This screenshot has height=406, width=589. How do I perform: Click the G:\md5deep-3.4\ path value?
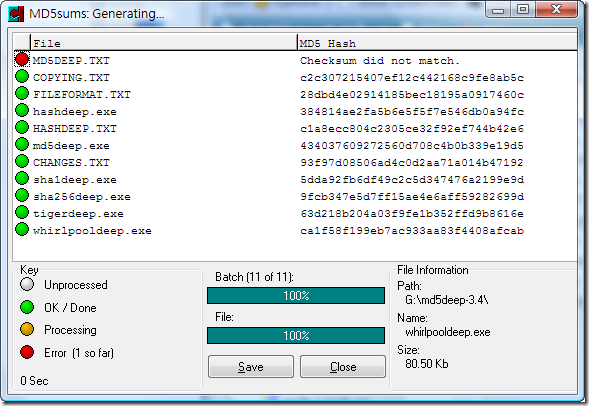447,300
